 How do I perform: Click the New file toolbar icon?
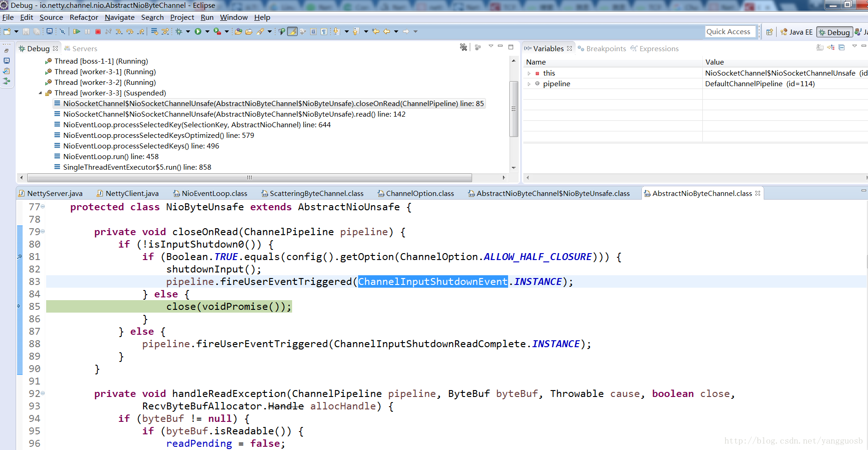[7, 31]
